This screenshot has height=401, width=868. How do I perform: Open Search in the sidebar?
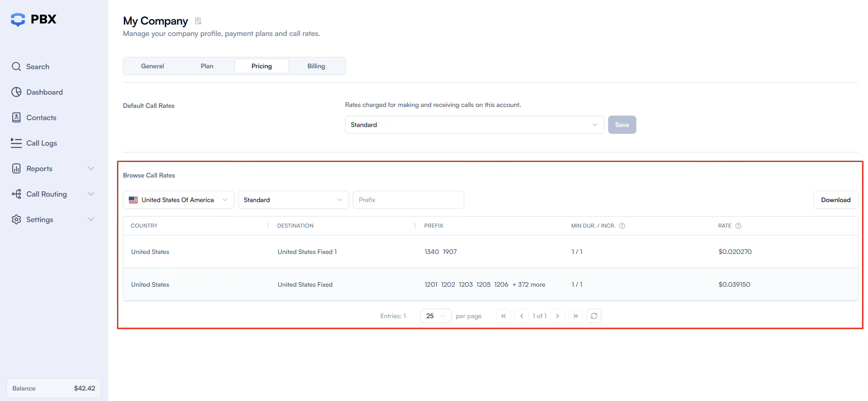click(x=38, y=66)
